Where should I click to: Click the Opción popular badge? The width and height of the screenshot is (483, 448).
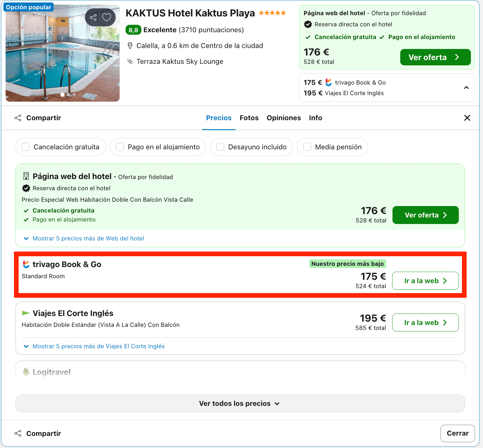[29, 7]
